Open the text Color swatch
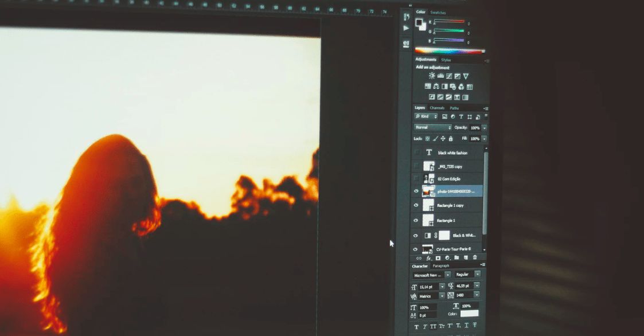The width and height of the screenshot is (644, 336). pos(470,314)
